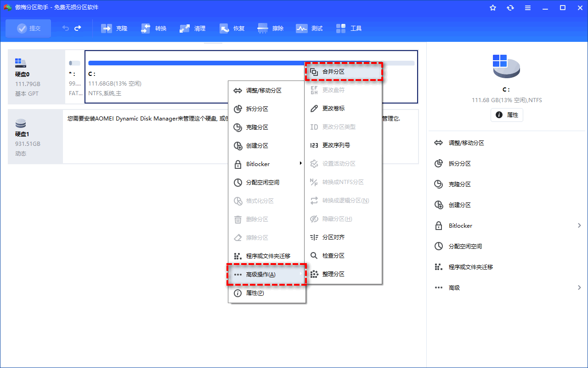Open the 转换 (Convert) tool
The height and width of the screenshot is (368, 588).
point(153,28)
